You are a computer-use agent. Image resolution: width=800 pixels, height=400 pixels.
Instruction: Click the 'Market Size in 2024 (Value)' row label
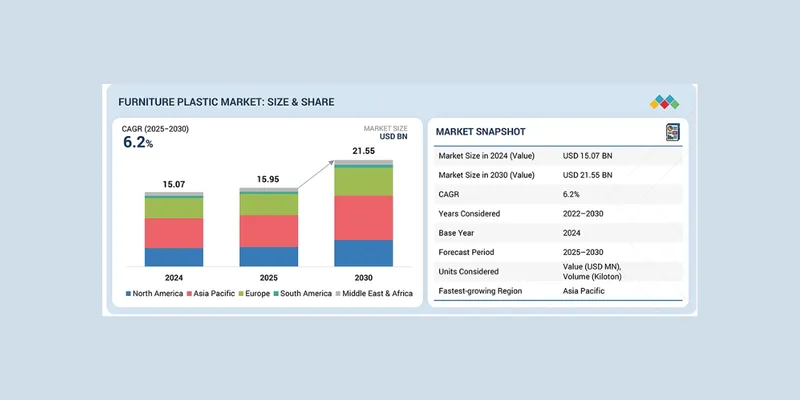point(487,156)
